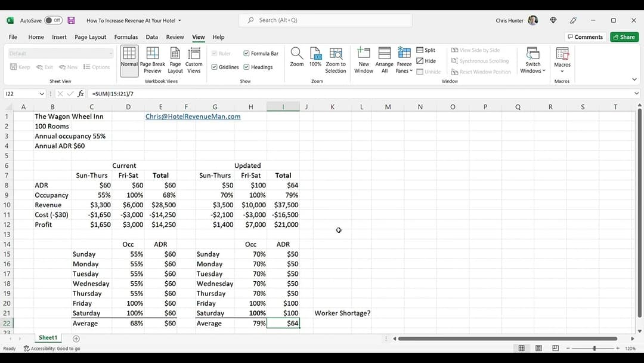Screen dimensions: 644x363
Task: Click the Microsoft Rewards diamond icon
Action: click(553, 20)
